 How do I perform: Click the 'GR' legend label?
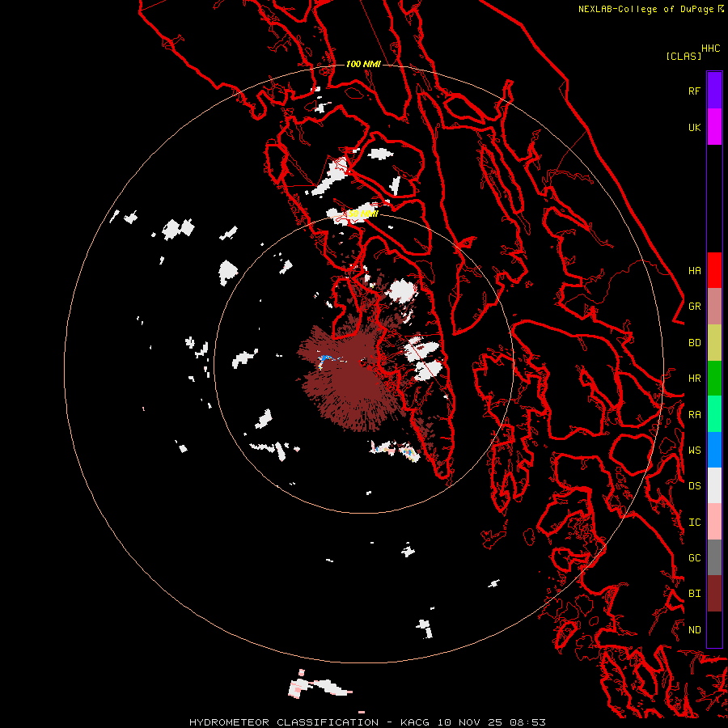pyautogui.click(x=694, y=307)
